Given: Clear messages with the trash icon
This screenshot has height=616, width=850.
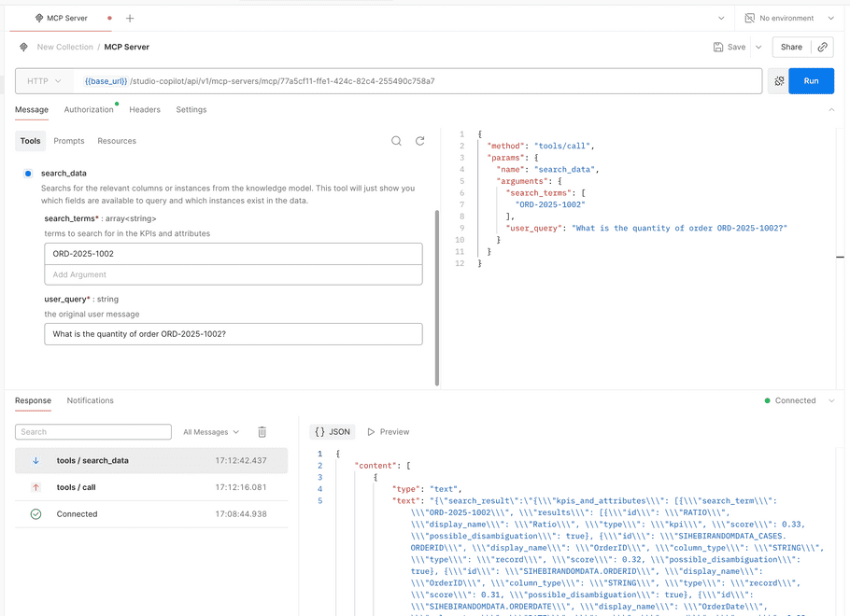Looking at the screenshot, I should pos(262,431).
